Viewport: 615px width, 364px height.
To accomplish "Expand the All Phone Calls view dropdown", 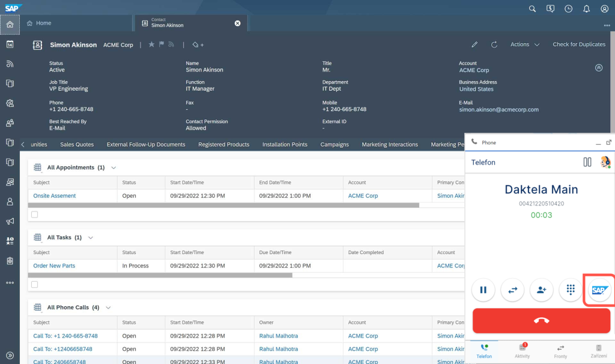I will 109,308.
